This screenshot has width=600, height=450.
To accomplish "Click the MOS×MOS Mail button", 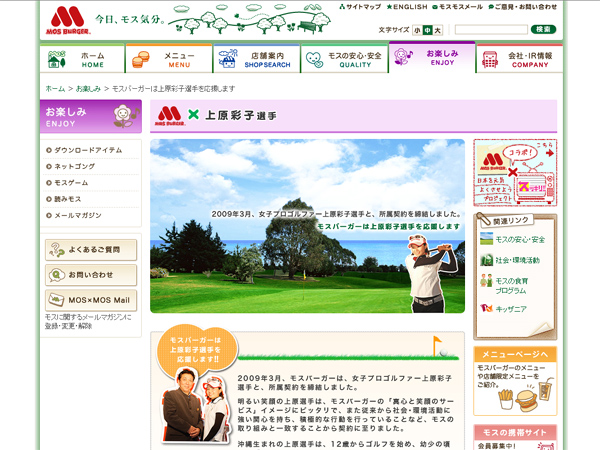I will pos(91,300).
